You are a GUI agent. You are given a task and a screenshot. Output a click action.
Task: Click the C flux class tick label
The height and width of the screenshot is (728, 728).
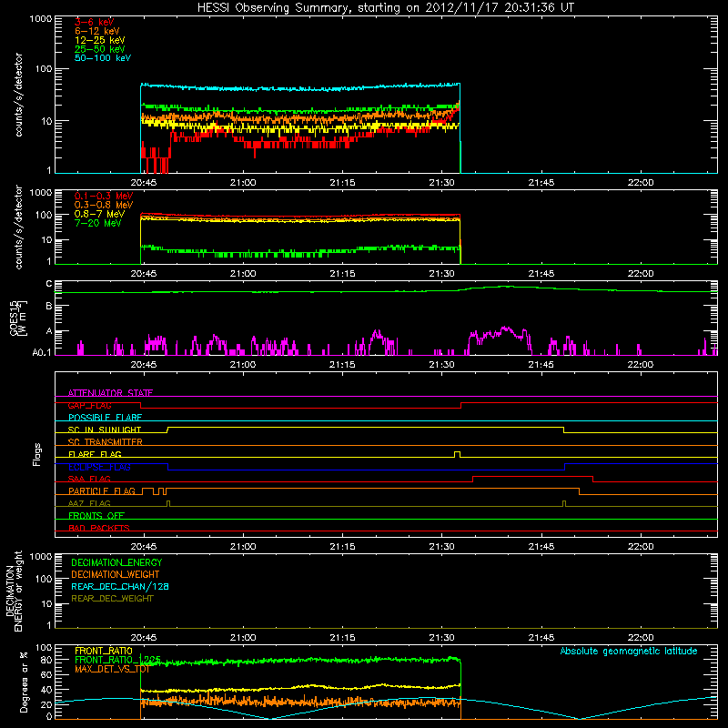coord(49,284)
